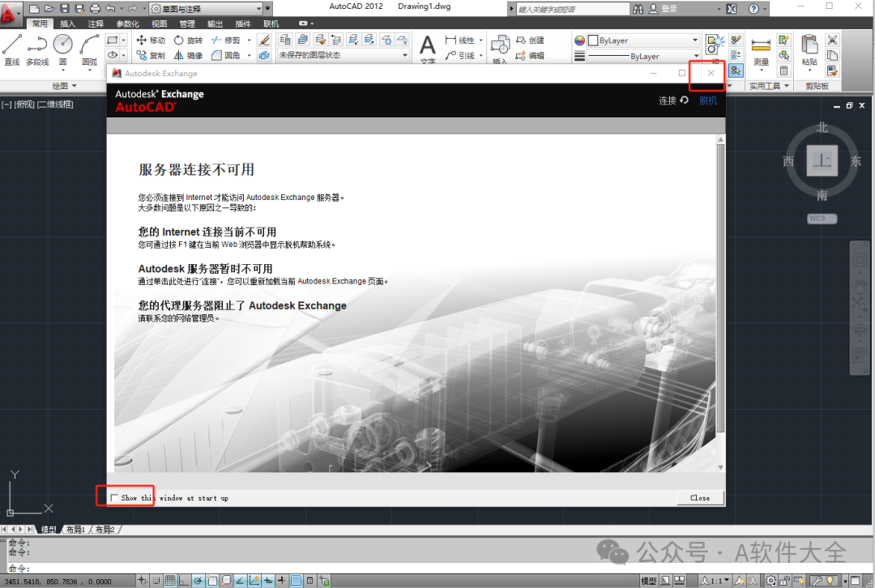Toggle object snap in the status bar
Viewport: 875px width, 588px height.
[212, 581]
